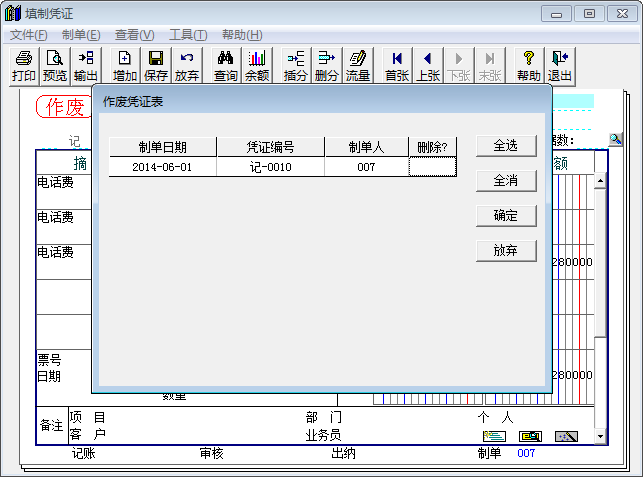Go to first voucher with 首张
This screenshot has width=643, height=477.
(x=397, y=66)
